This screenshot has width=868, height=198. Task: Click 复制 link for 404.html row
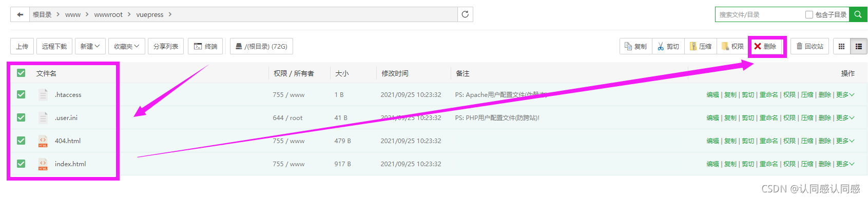pyautogui.click(x=730, y=141)
